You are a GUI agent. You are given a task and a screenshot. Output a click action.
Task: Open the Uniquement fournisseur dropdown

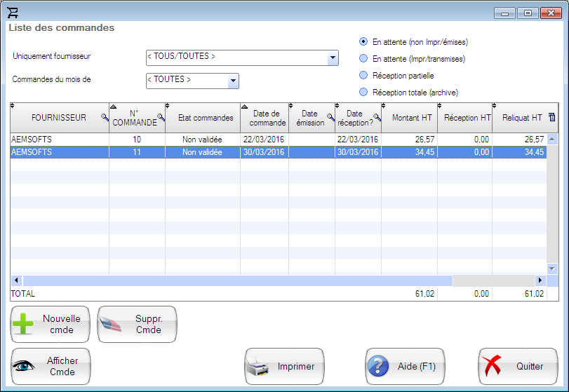click(333, 58)
